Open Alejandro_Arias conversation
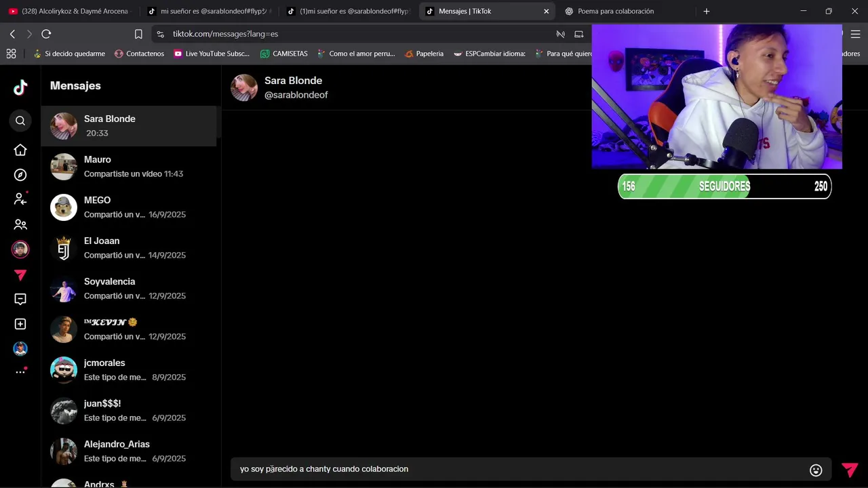 point(129,451)
